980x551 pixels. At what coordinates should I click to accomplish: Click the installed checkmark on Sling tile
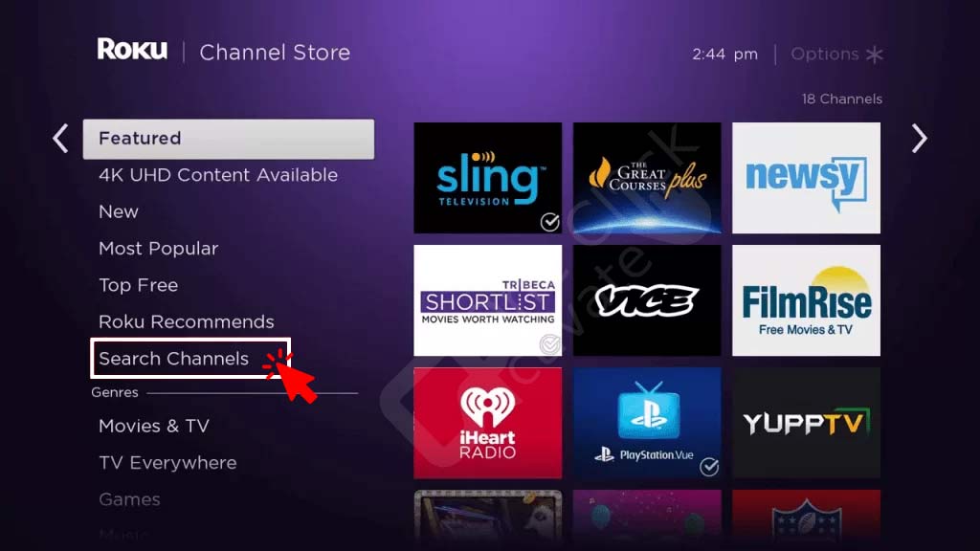(x=550, y=222)
